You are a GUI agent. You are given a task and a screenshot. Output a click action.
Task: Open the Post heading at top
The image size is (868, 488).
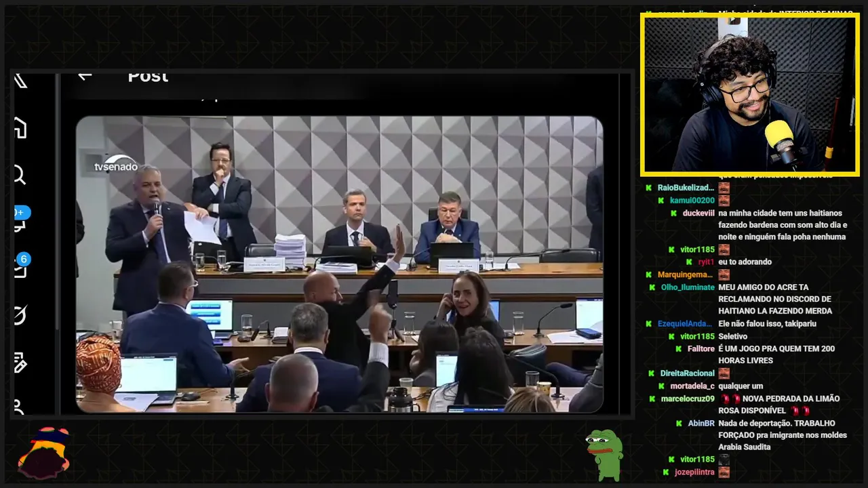click(148, 76)
